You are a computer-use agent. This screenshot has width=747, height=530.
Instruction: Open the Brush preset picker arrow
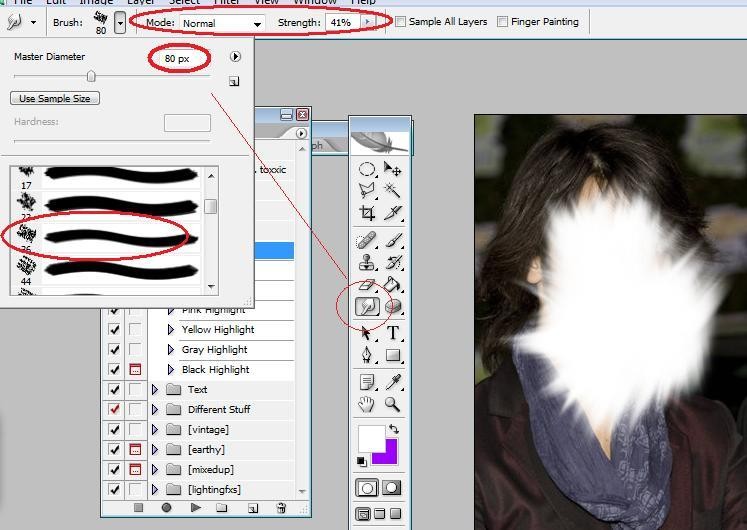[x=120, y=23]
